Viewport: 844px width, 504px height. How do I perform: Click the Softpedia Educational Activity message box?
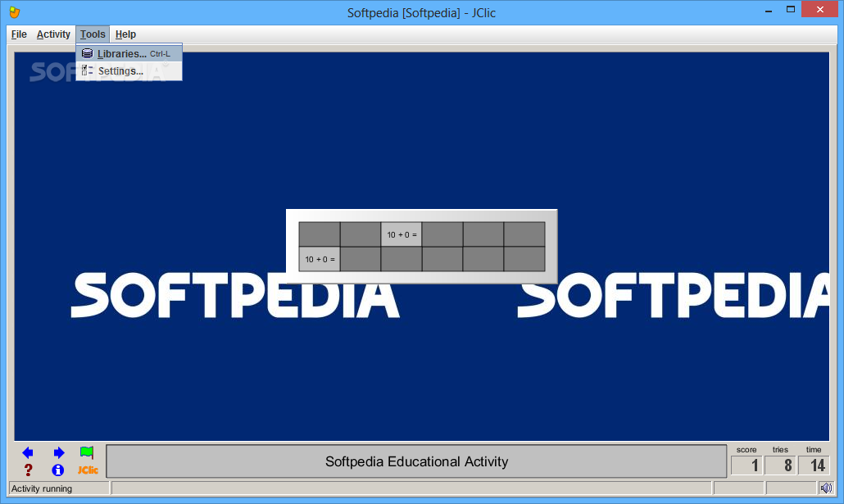tap(416, 461)
